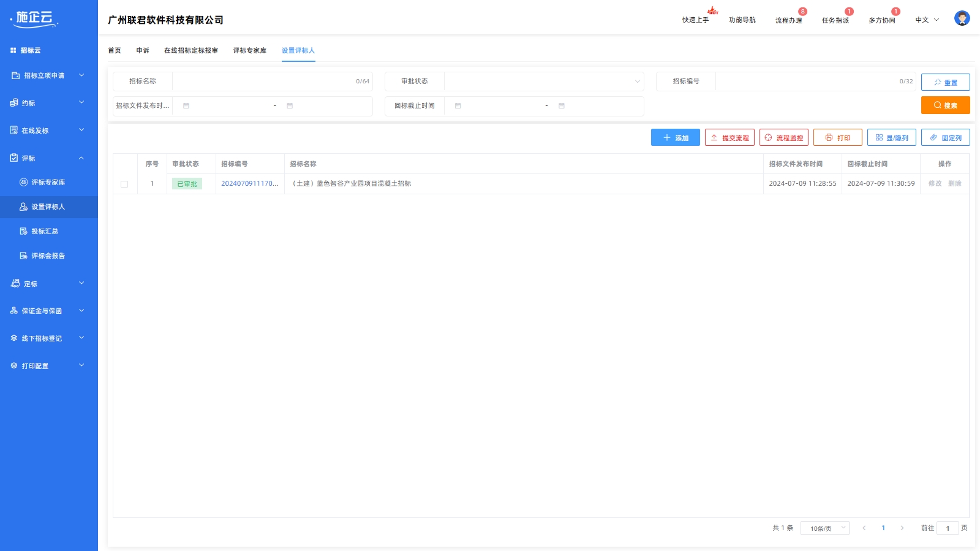
Task: Click the 显/隐列 button
Action: (892, 137)
